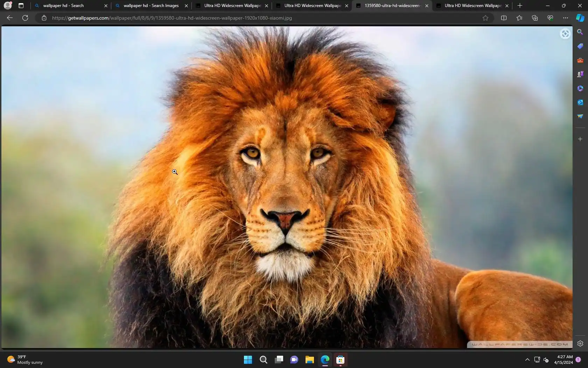Restore down the Edge browser window
This screenshot has width=588, height=368.
(563, 6)
